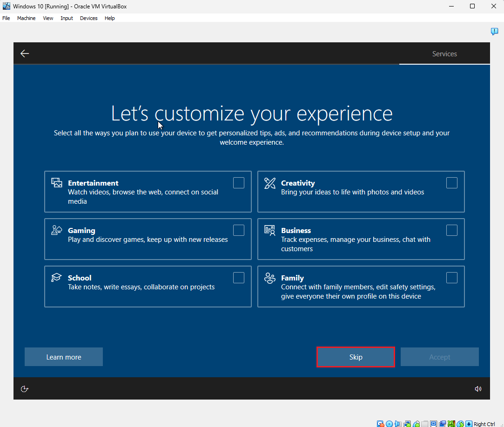Open the Ease of Access icon

(24, 389)
